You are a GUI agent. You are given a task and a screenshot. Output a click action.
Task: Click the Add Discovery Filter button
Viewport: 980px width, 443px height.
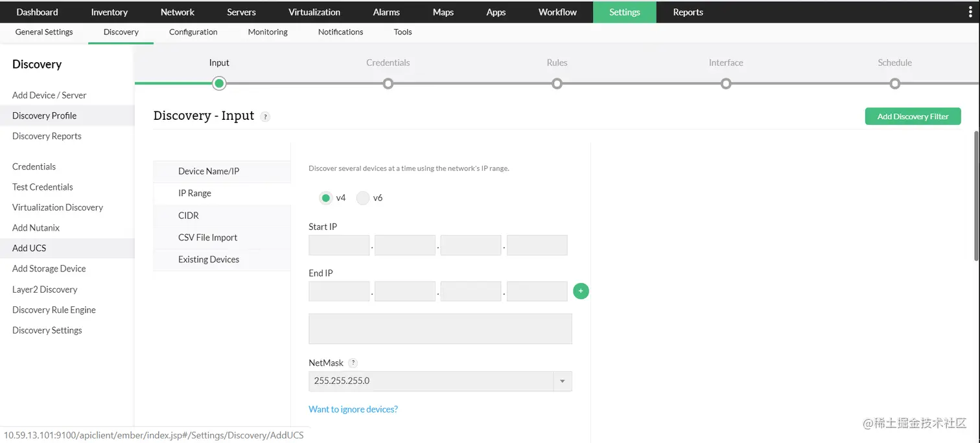point(913,116)
